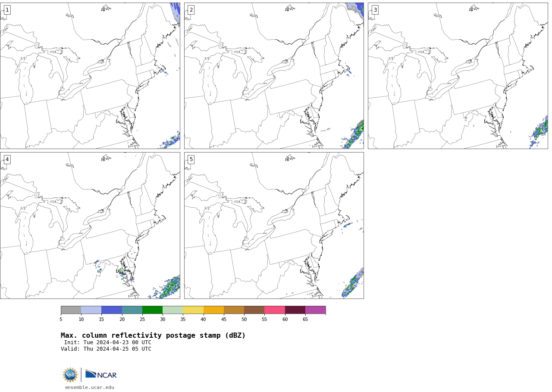Click the number label on panel 3
Screen dimensions: 552x392
click(x=375, y=10)
